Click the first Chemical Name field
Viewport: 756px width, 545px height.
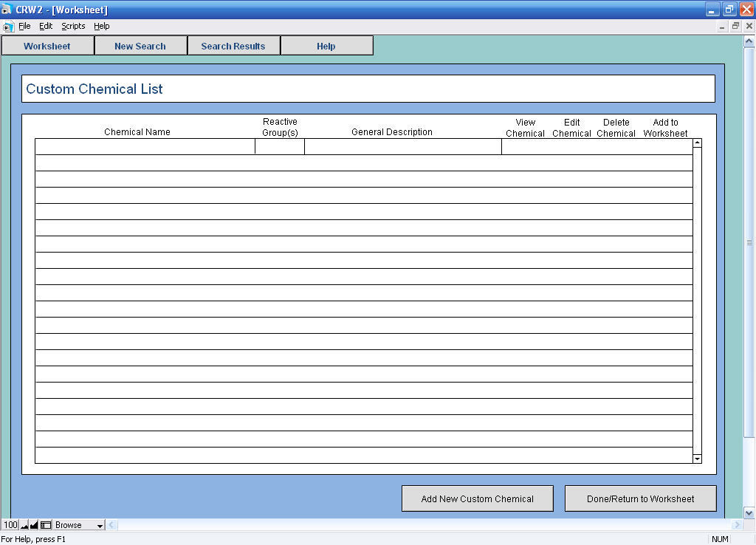pos(145,147)
